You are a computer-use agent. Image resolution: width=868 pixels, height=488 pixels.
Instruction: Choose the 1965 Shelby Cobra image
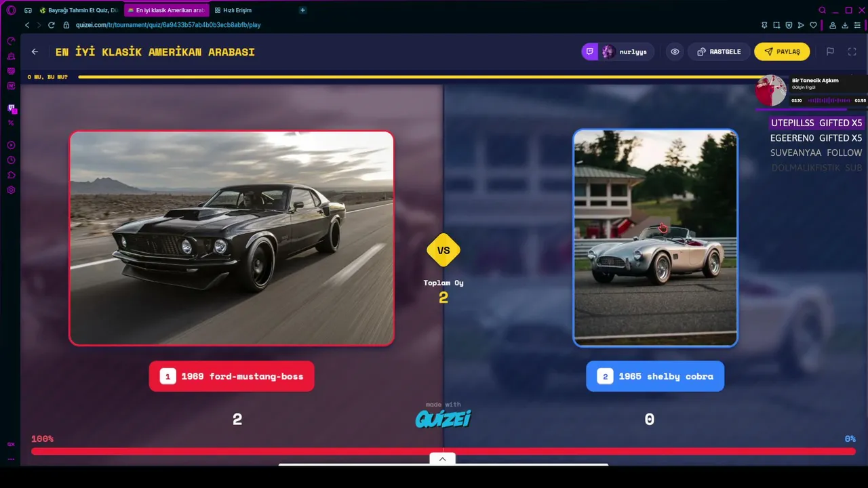click(x=655, y=239)
